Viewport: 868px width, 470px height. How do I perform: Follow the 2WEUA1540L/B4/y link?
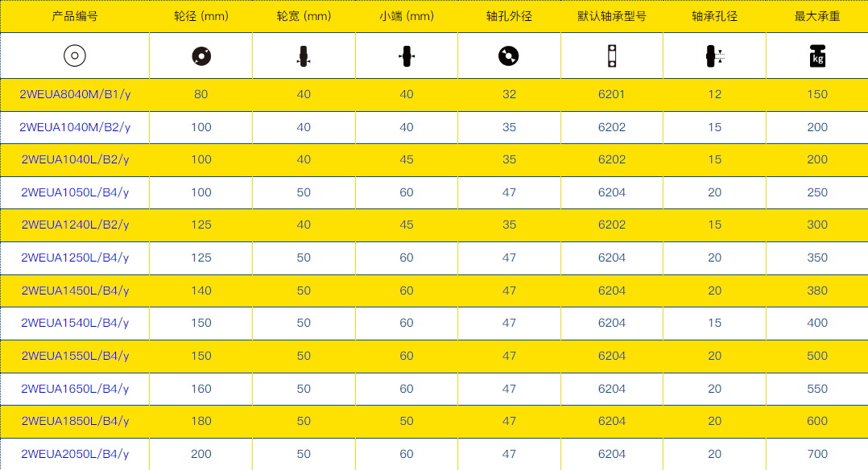pos(75,323)
